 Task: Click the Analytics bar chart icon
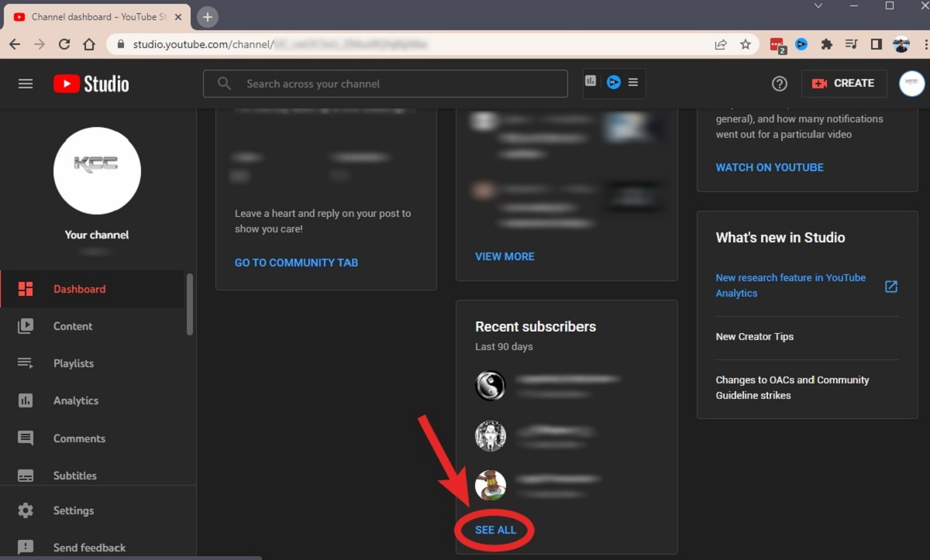point(26,400)
